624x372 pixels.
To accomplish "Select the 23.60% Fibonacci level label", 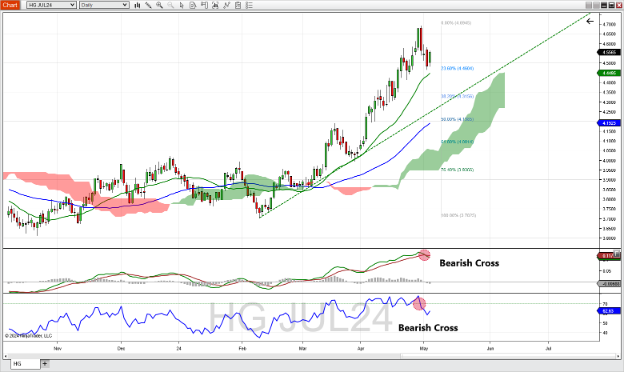I will pos(457,68).
